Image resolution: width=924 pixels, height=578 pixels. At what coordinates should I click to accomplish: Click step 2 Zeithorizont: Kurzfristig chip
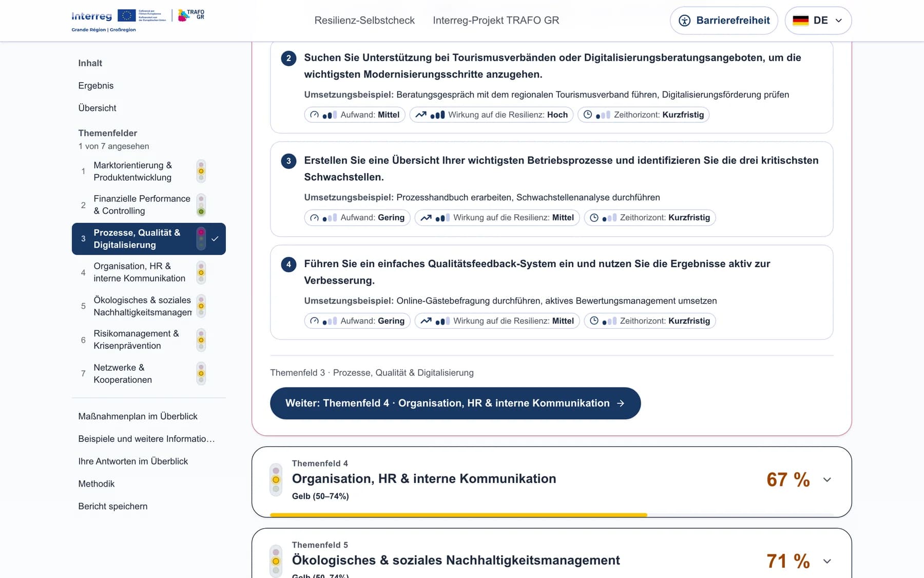coord(644,115)
